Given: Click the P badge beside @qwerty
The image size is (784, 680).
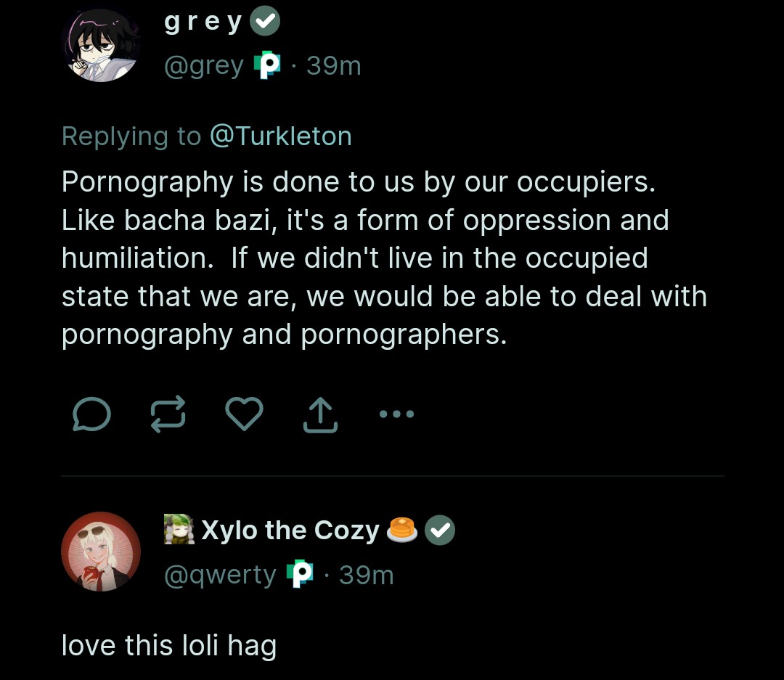Looking at the screenshot, I should (x=300, y=575).
